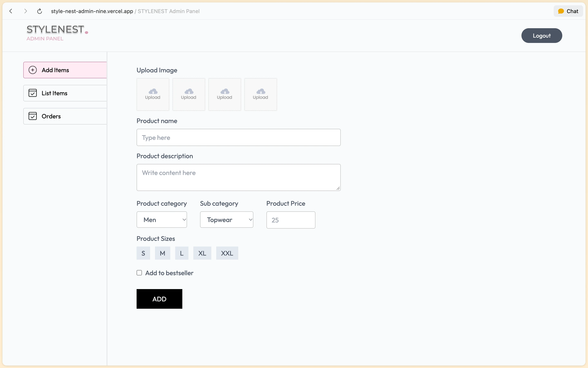Click the Logout button
Screen dimensions: 588x368
542,36
